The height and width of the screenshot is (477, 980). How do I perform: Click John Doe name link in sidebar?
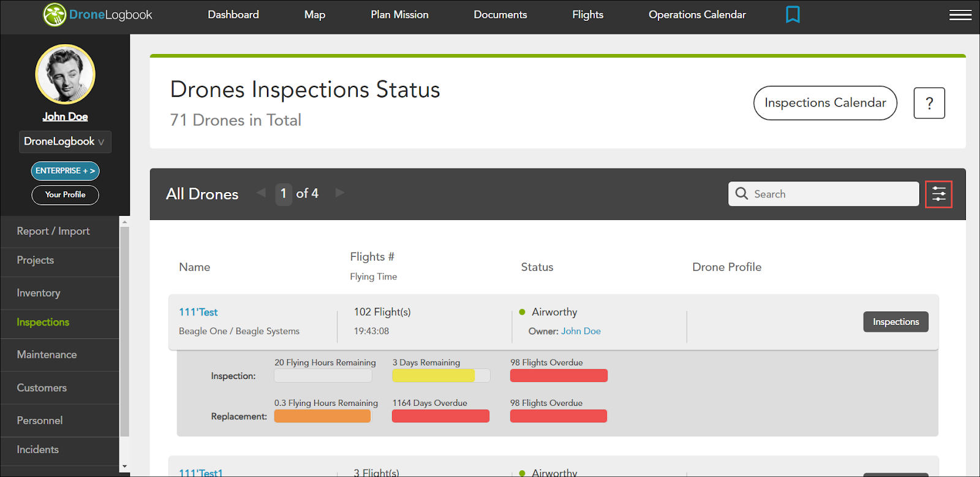coord(65,116)
